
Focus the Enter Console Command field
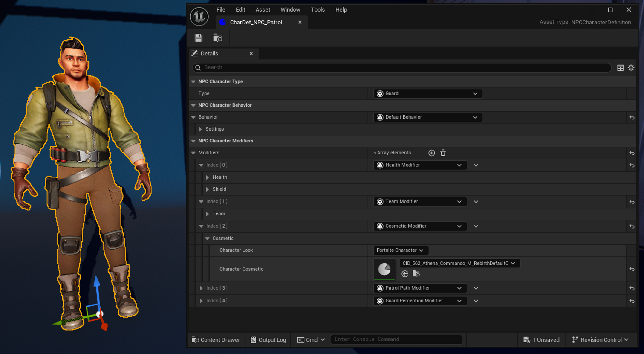point(396,339)
